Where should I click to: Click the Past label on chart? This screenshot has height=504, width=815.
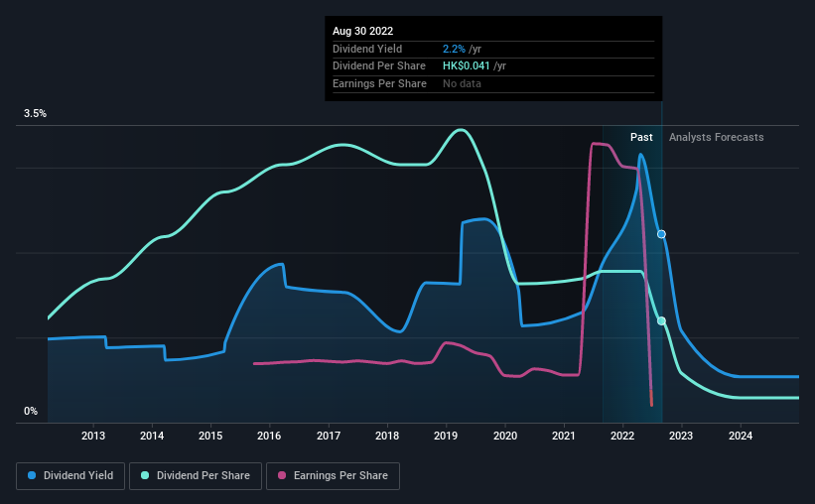click(641, 137)
